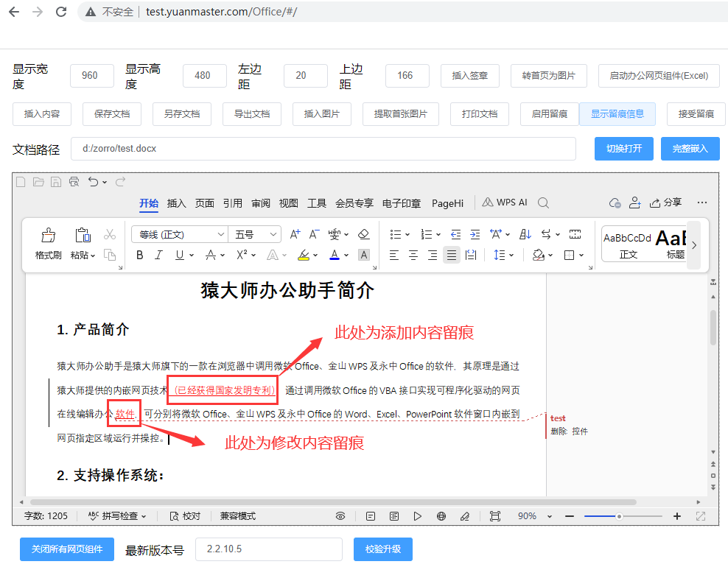Image resolution: width=728 pixels, height=567 pixels.
Task: Toggle Italic formatting
Action: click(x=158, y=255)
